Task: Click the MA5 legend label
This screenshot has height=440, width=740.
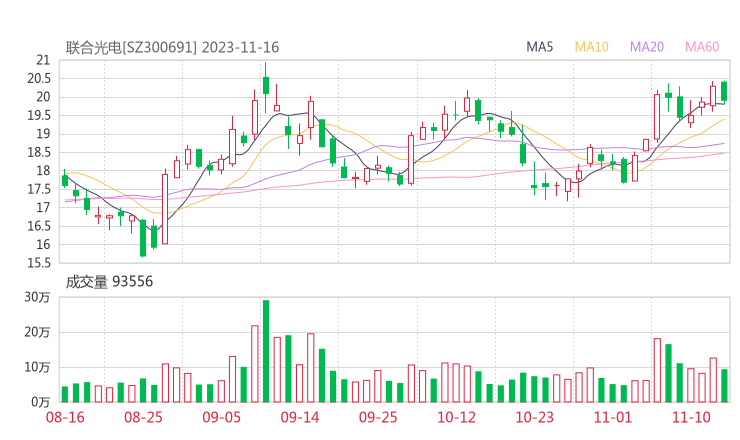Action: (539, 47)
